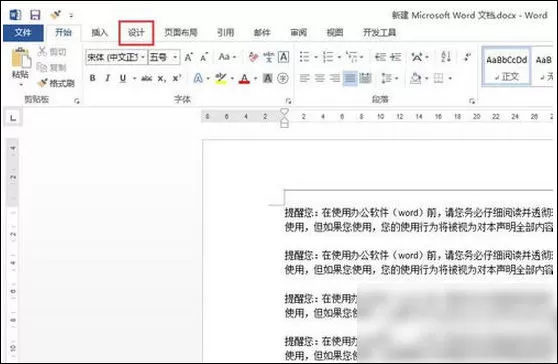Open the Customize Quick Access Toolbar arrow
This screenshot has height=364, width=558.
tap(71, 15)
